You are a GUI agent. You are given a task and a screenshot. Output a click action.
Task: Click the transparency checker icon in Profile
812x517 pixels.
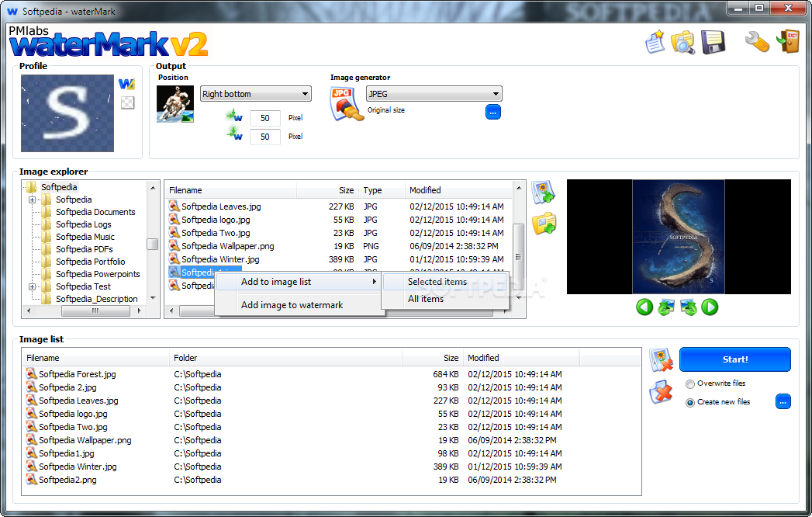[x=127, y=102]
